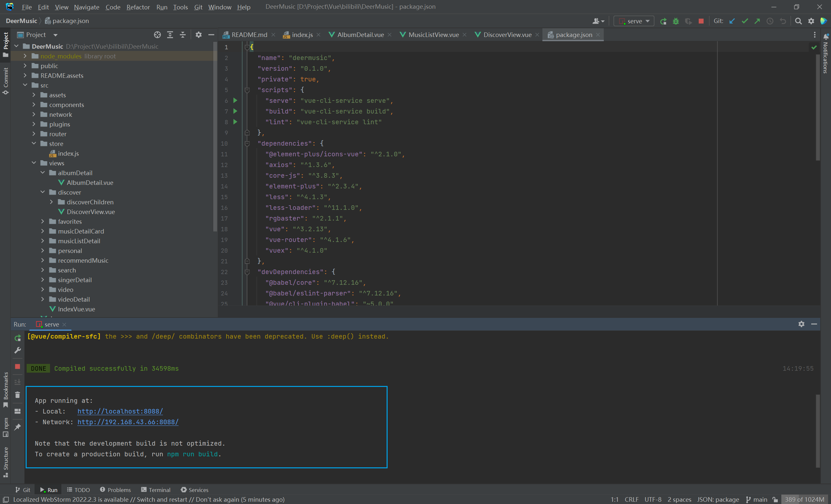This screenshot has width=831, height=504.
Task: Open the Terminal tool window
Action: click(156, 490)
